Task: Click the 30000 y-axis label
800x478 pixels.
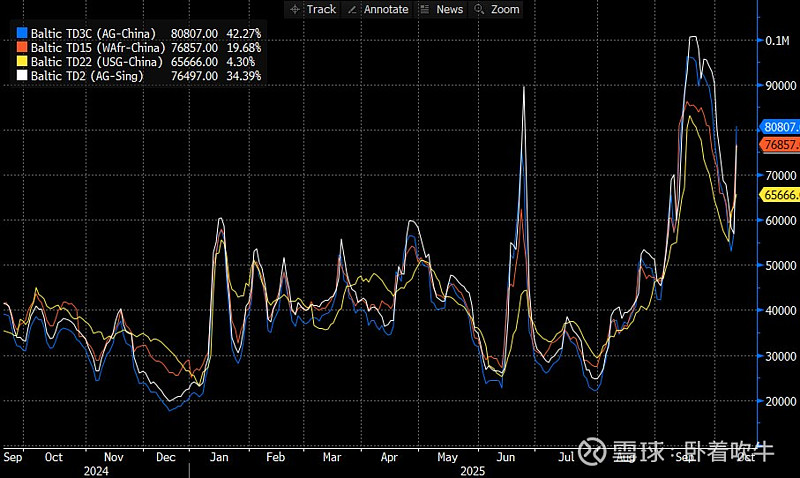Action: 781,356
